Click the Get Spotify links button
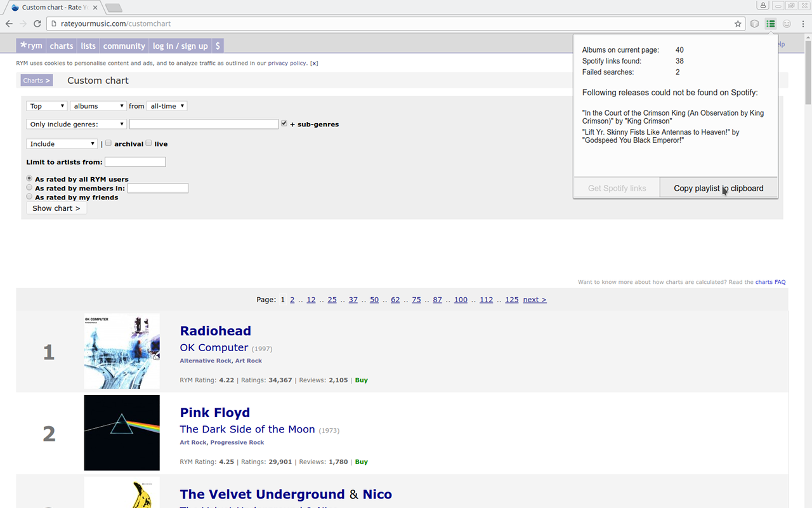 617,188
